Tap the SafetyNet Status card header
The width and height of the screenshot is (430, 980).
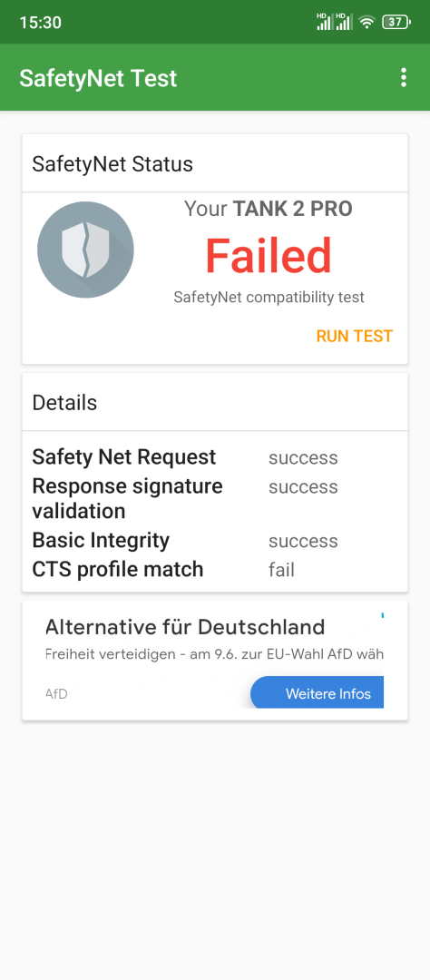click(215, 163)
